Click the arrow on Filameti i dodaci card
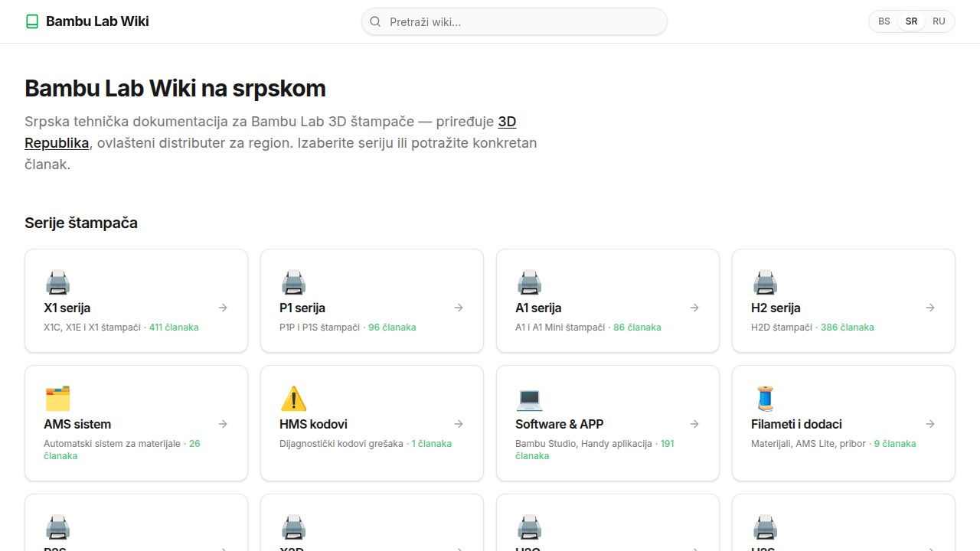This screenshot has height=551, width=980. tap(930, 424)
